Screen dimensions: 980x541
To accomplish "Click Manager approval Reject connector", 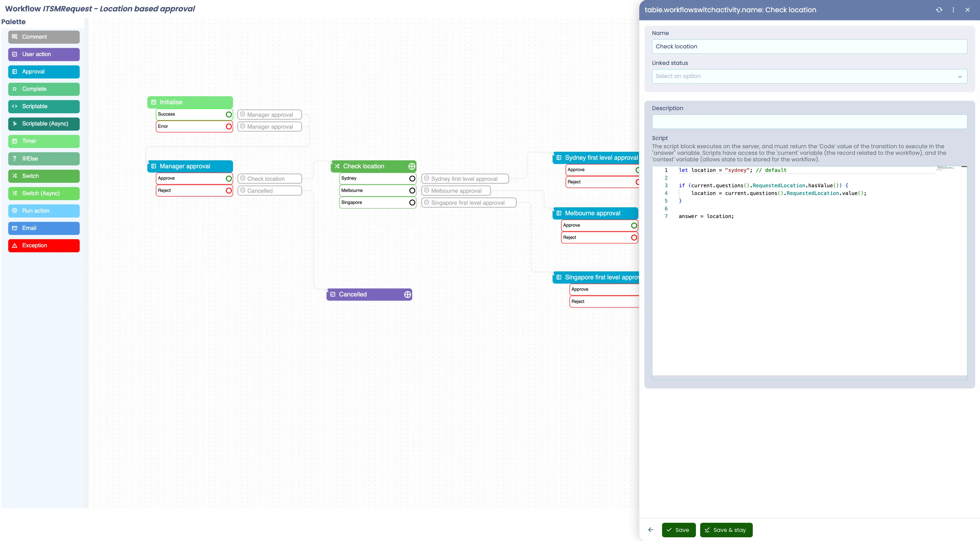I will click(x=229, y=190).
